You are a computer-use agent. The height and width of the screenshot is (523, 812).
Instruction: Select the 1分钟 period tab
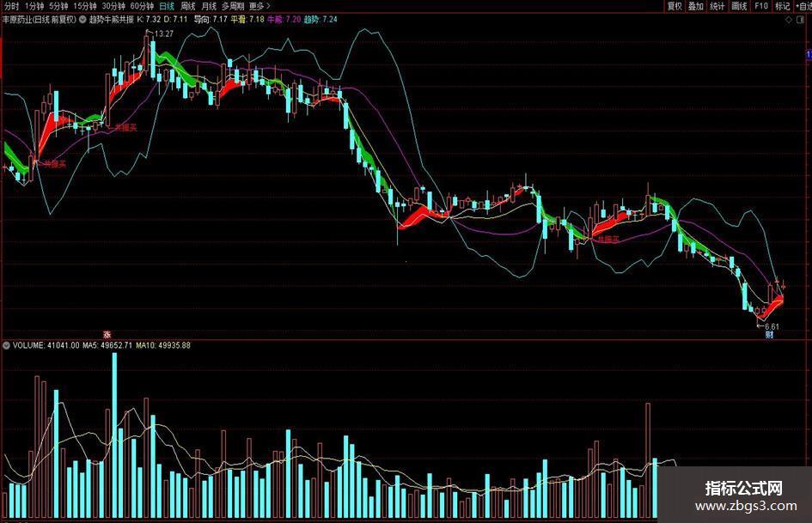(x=34, y=6)
